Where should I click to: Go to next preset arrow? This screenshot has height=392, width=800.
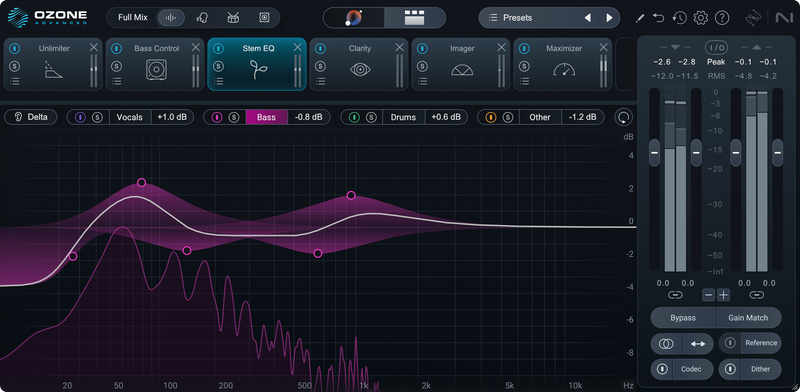pyautogui.click(x=609, y=18)
